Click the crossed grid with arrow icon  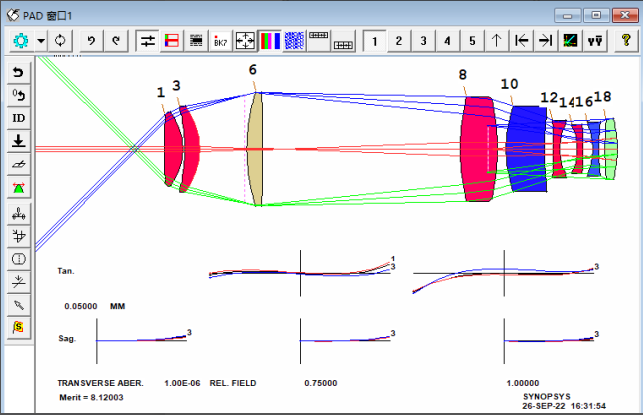(x=18, y=236)
